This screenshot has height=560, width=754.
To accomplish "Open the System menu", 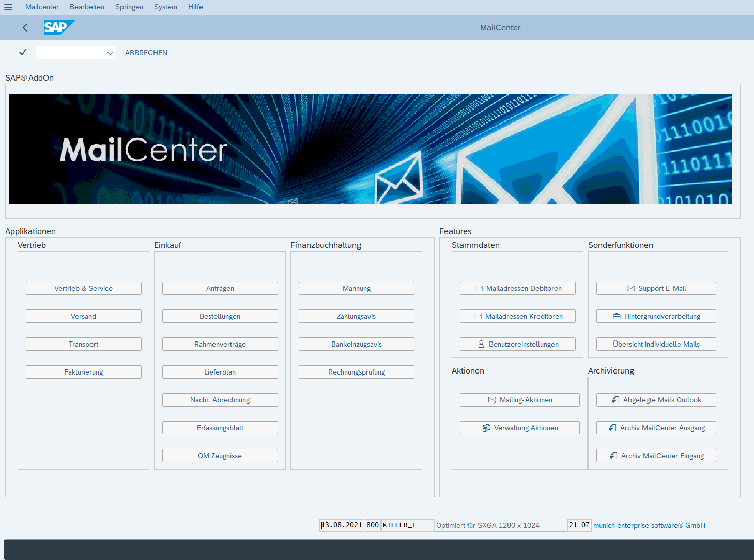I will coord(165,7).
